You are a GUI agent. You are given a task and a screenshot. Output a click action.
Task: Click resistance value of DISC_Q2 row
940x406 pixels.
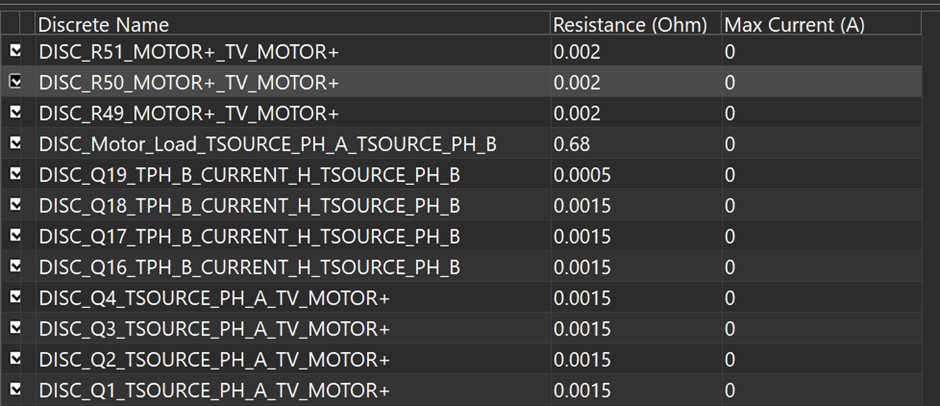point(582,359)
